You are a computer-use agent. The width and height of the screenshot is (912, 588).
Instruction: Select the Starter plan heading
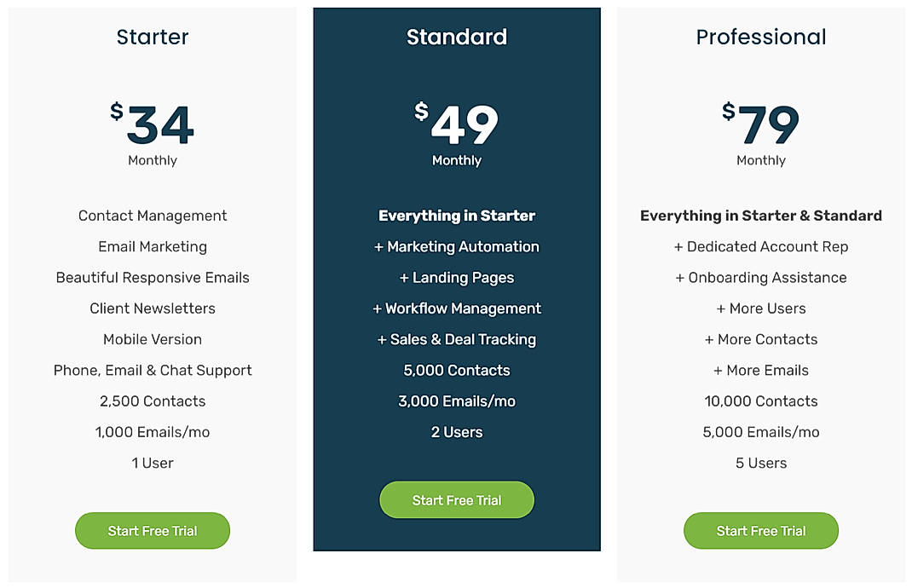(152, 37)
